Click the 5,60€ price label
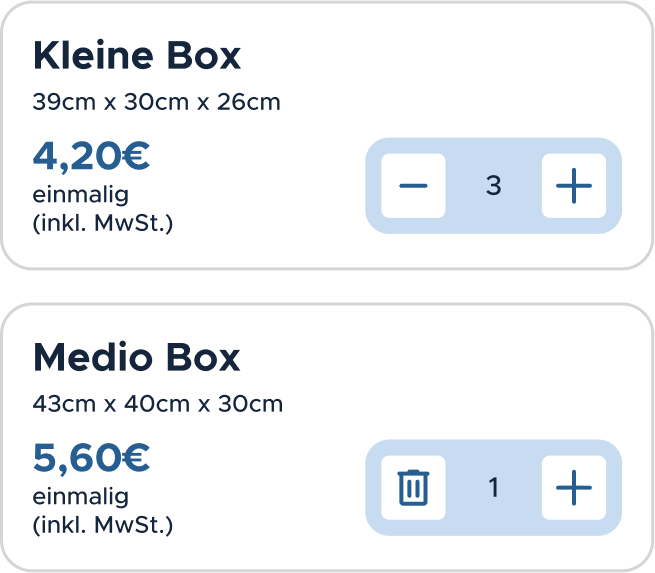This screenshot has height=573, width=655. [x=91, y=458]
